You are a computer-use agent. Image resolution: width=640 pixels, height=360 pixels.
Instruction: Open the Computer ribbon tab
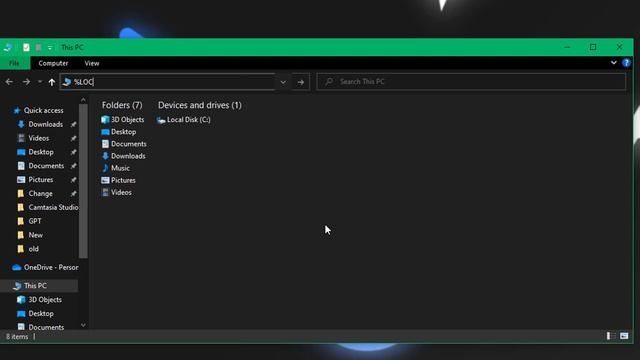[x=53, y=63]
